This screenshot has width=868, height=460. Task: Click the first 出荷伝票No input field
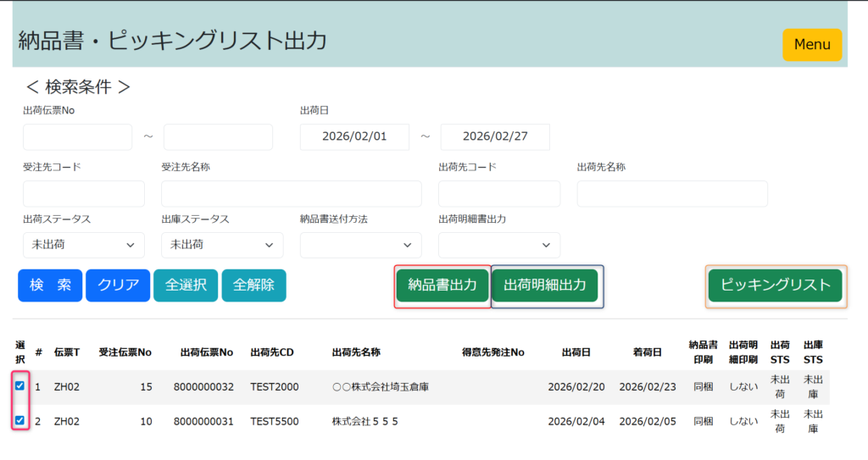pos(77,136)
